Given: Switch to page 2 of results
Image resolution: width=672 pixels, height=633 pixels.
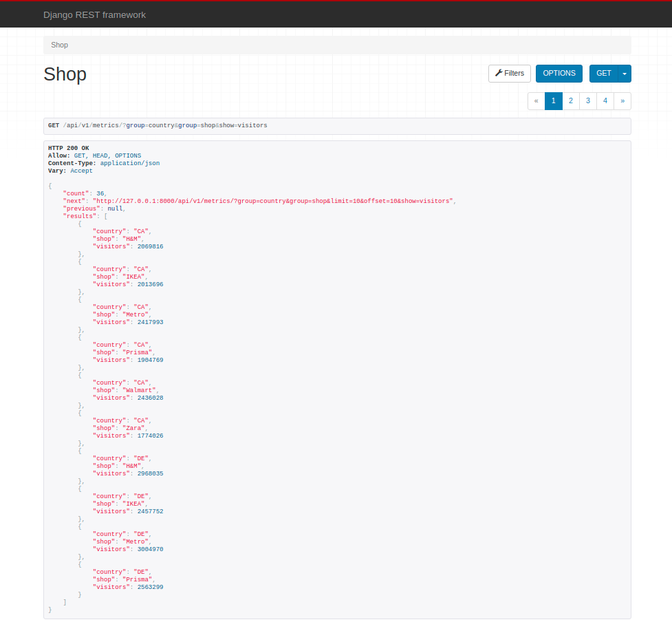Looking at the screenshot, I should coord(570,101).
